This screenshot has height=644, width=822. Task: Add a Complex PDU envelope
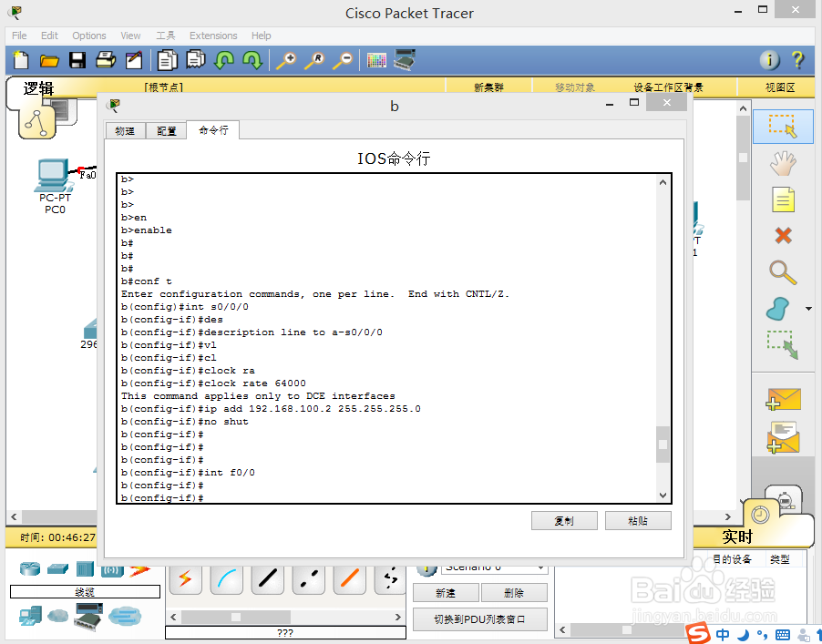pos(783,437)
